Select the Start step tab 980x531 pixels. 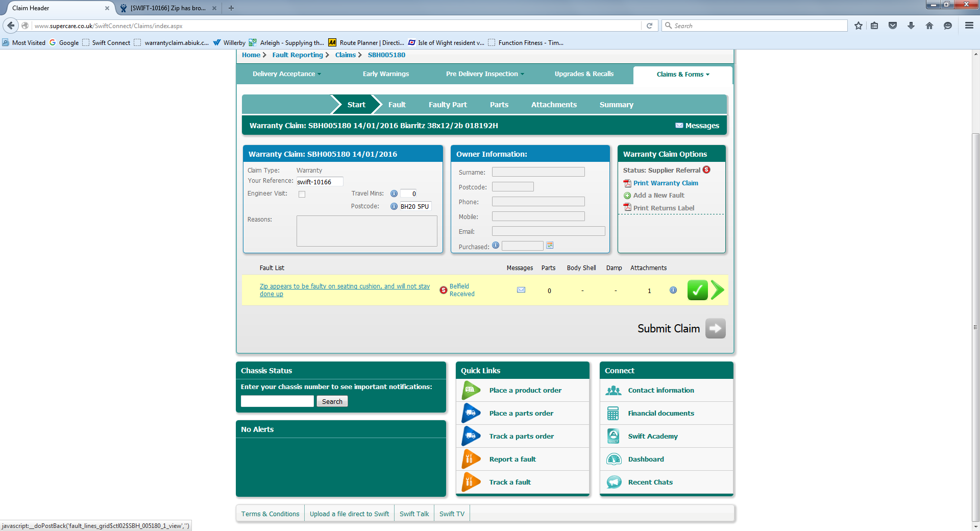(356, 105)
